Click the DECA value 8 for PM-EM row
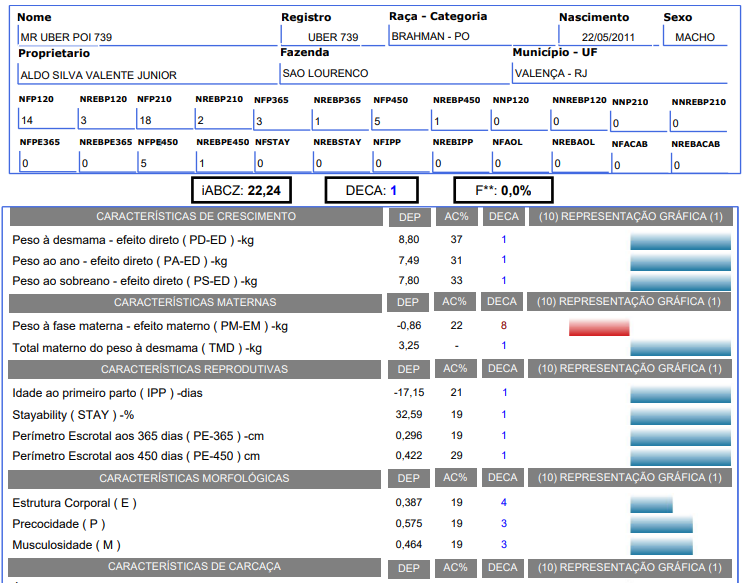The height and width of the screenshot is (583, 743). pyautogui.click(x=503, y=326)
